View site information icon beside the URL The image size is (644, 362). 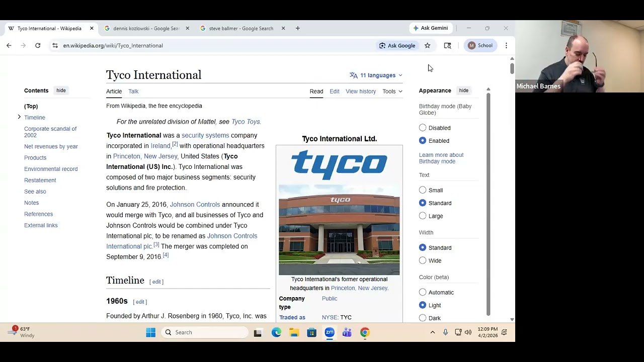click(x=55, y=45)
